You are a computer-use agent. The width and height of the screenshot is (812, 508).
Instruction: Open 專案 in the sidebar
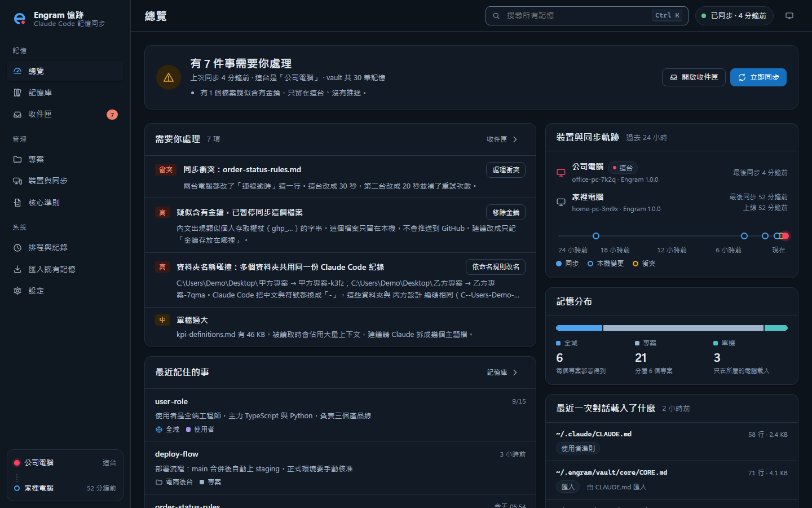click(65, 159)
